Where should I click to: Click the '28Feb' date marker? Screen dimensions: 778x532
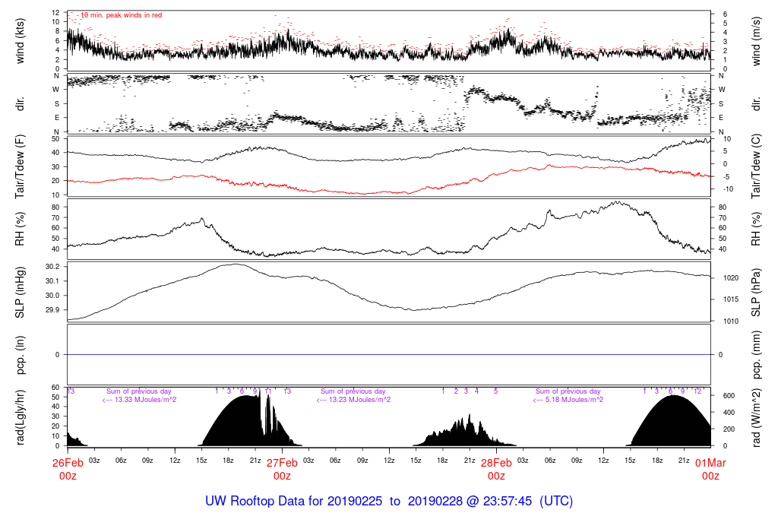tap(496, 463)
